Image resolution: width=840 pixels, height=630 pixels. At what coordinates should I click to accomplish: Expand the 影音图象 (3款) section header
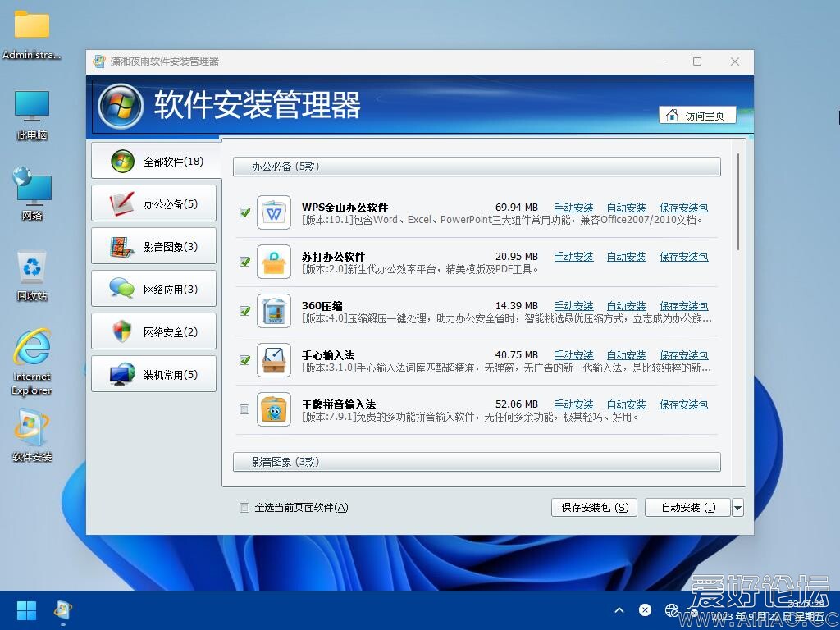coord(477,462)
